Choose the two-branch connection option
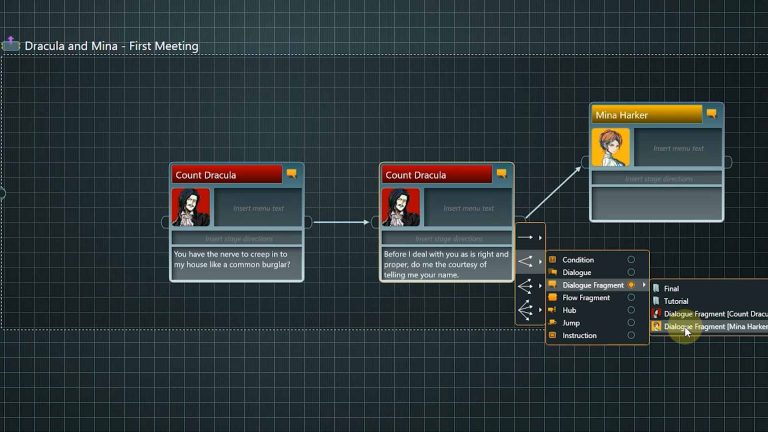 pos(525,261)
